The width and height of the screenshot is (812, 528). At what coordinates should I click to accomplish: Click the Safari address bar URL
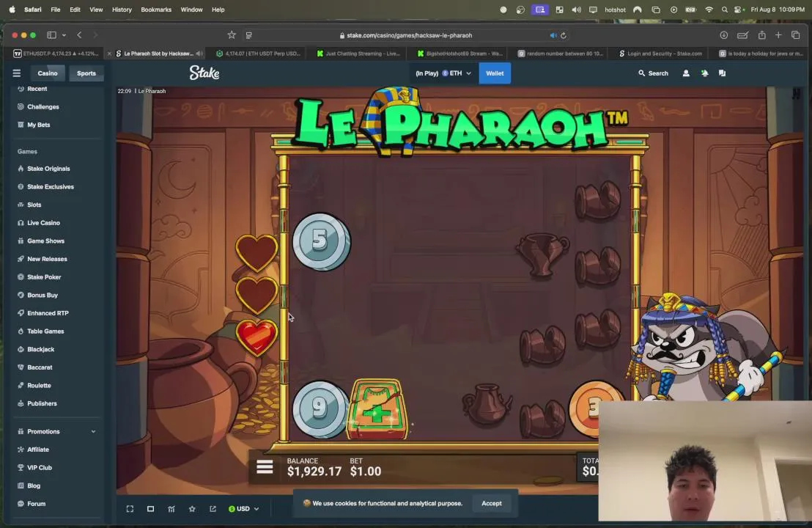pyautogui.click(x=409, y=35)
